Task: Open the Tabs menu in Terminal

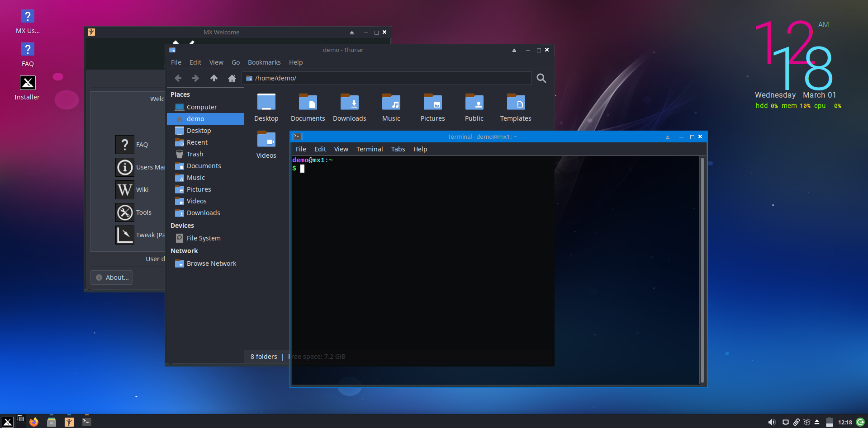Action: click(x=398, y=149)
